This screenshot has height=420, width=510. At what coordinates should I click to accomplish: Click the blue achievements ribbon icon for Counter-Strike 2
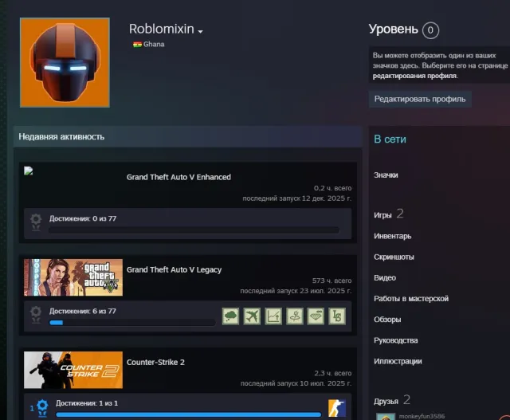42,407
